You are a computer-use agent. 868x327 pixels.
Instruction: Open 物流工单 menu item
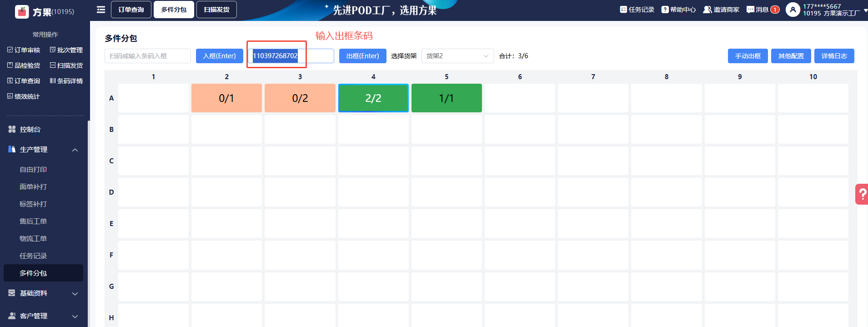click(x=33, y=239)
